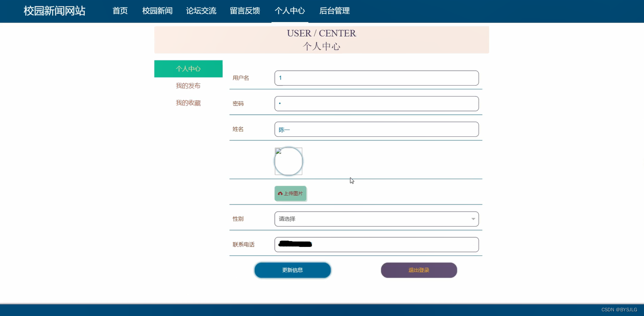The image size is (644, 316).
Task: Open 后台管理 from the navigation
Action: [x=335, y=11]
